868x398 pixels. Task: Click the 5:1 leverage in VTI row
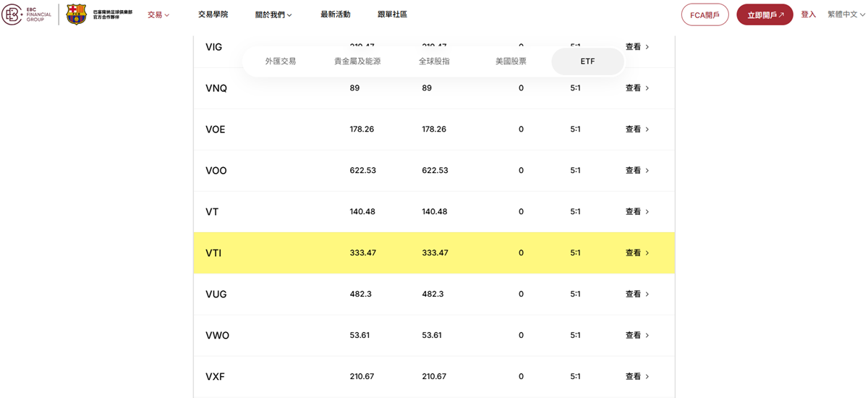coord(576,253)
